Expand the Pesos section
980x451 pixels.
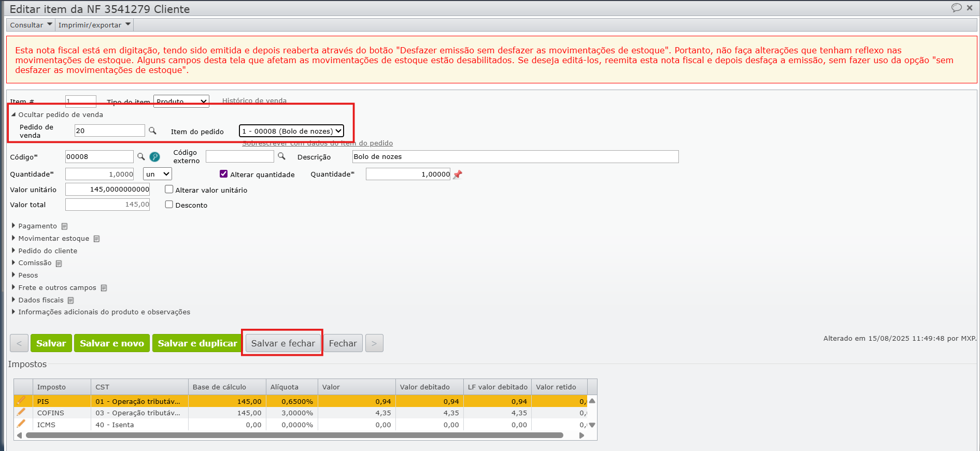tap(25, 275)
